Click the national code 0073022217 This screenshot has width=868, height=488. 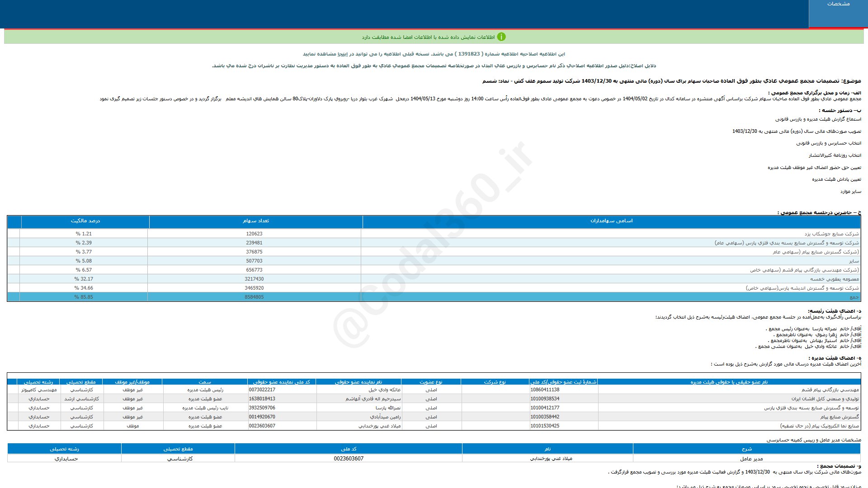pyautogui.click(x=262, y=390)
